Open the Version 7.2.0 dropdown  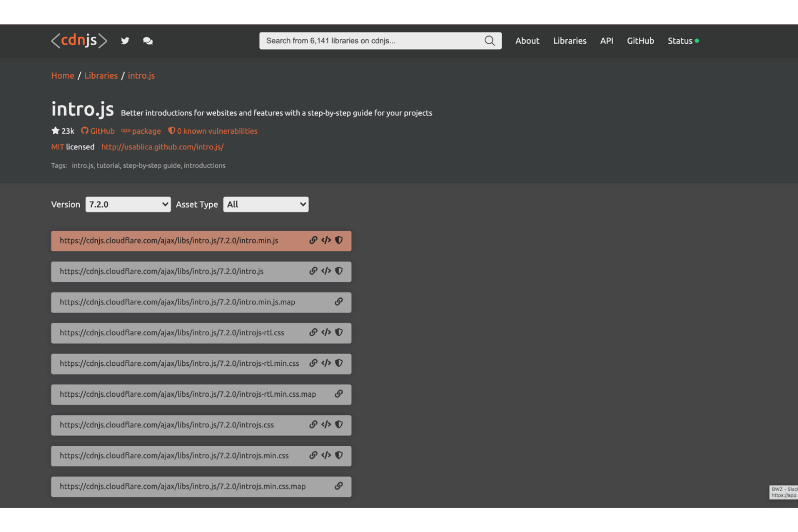point(128,204)
